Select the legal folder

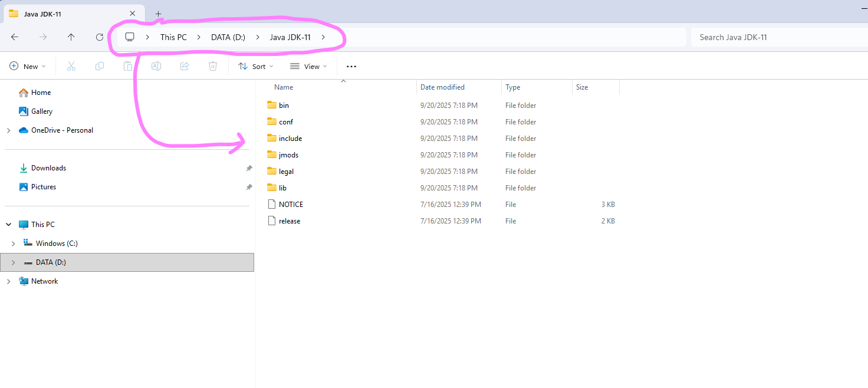(286, 172)
